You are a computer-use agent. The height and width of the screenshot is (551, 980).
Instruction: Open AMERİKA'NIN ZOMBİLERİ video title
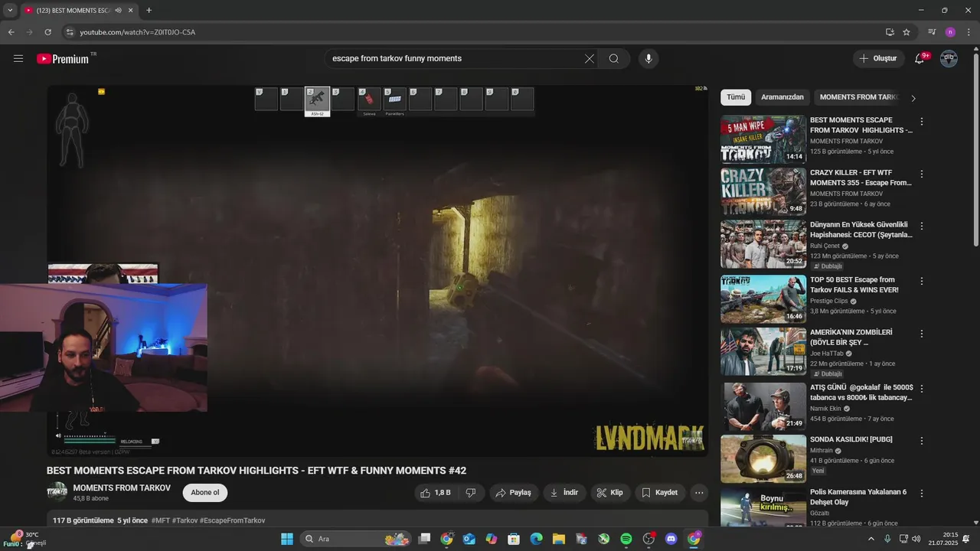(851, 337)
